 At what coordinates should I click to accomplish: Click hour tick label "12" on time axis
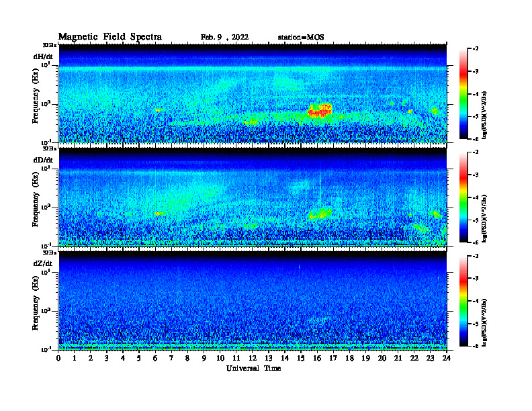253,359
